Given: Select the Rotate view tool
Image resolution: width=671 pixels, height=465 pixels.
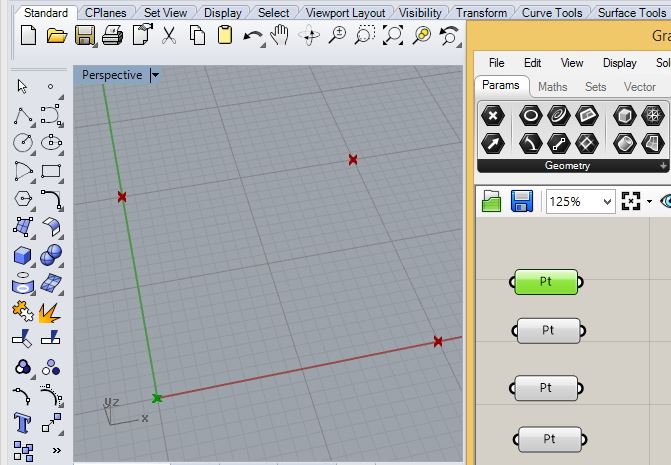Looking at the screenshot, I should pyautogui.click(x=310, y=35).
